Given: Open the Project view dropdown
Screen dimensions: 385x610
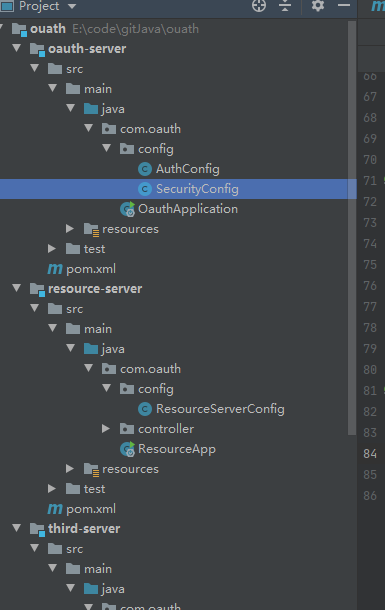Looking at the screenshot, I should (72, 6).
